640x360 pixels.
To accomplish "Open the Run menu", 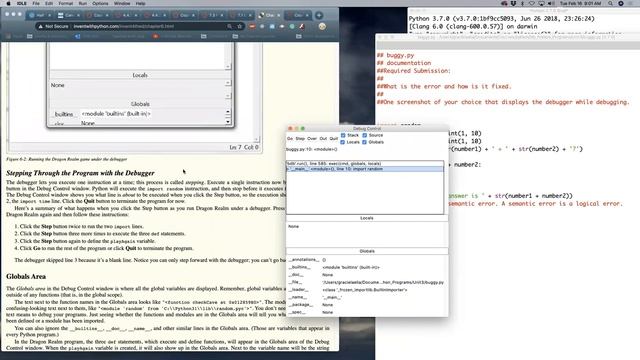I will coord(82,3).
